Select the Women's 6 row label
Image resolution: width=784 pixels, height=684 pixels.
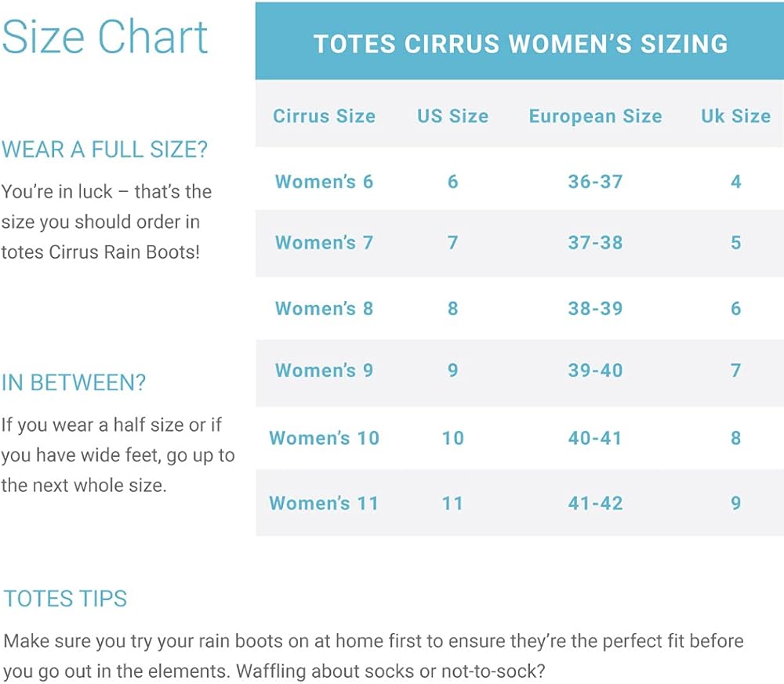point(324,182)
